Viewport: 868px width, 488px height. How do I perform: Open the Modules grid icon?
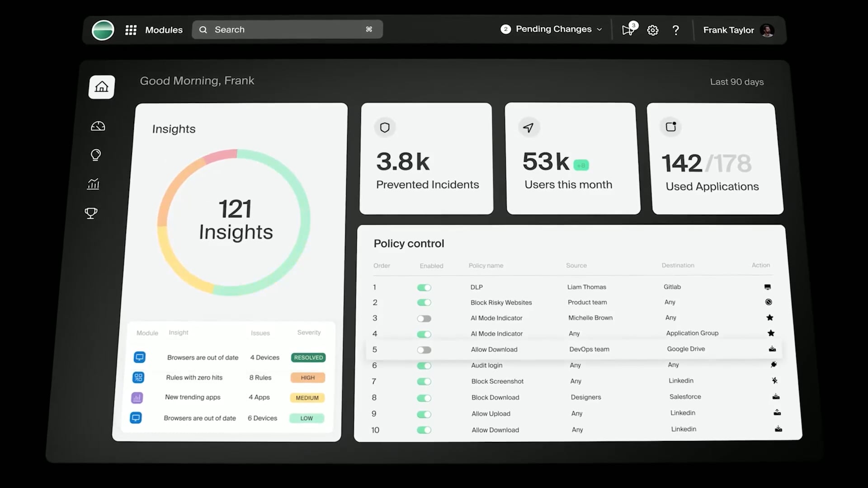[131, 30]
